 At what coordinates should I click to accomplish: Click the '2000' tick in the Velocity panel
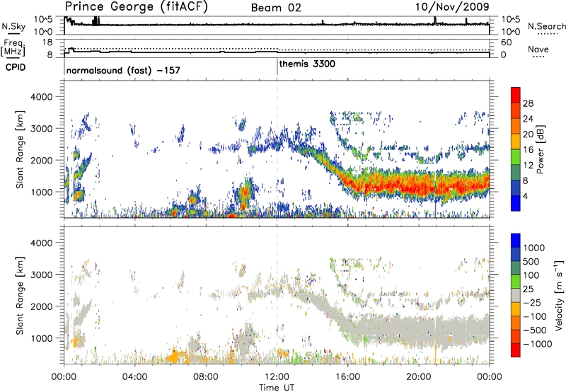point(41,306)
